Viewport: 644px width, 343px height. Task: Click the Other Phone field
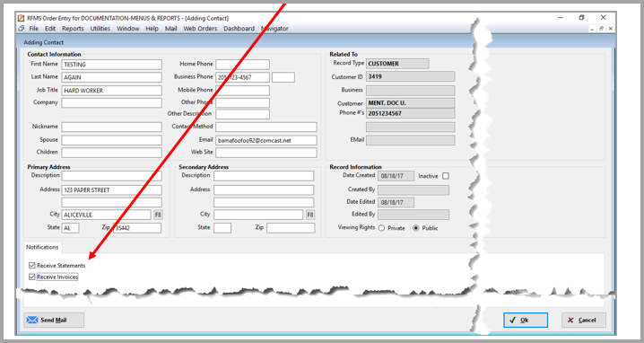[x=243, y=103]
